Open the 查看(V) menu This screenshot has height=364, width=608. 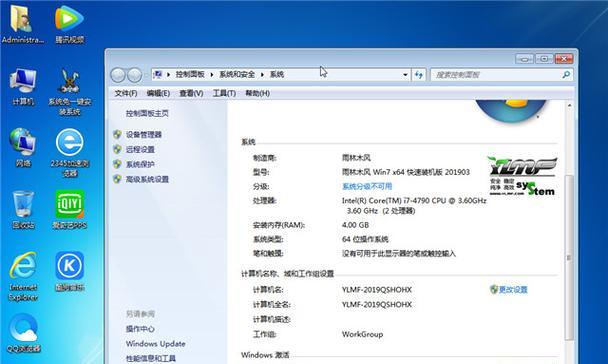(x=191, y=93)
